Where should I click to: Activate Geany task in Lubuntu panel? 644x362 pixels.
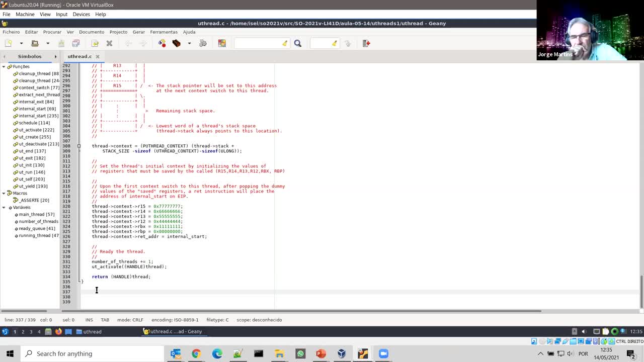173,331
